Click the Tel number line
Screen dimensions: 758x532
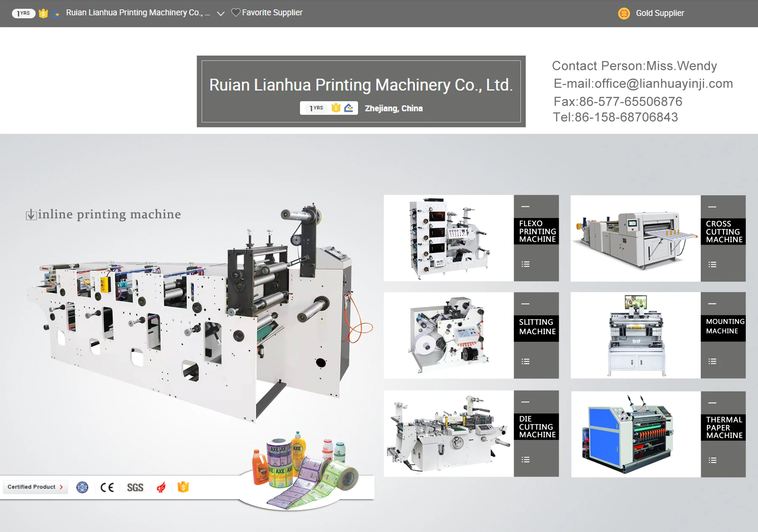click(615, 117)
